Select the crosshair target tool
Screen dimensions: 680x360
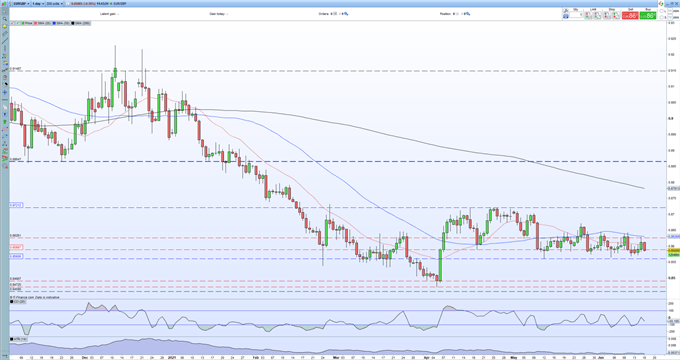click(x=5, y=92)
